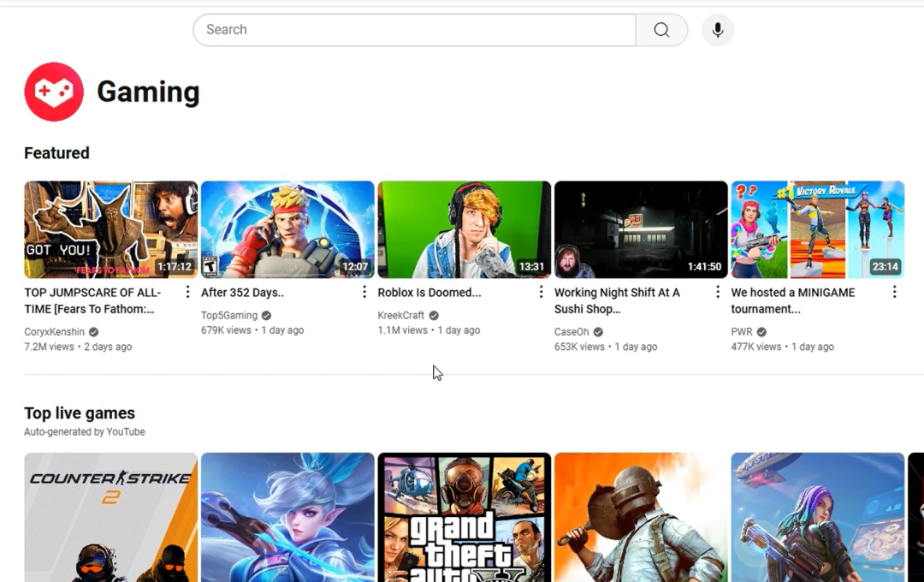Open the After 352 Days.. title

click(242, 293)
